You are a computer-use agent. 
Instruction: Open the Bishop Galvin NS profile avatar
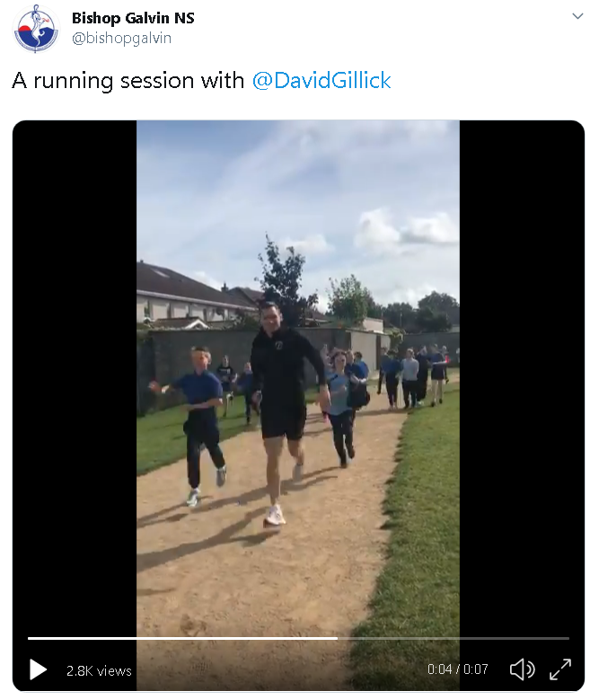(35, 30)
